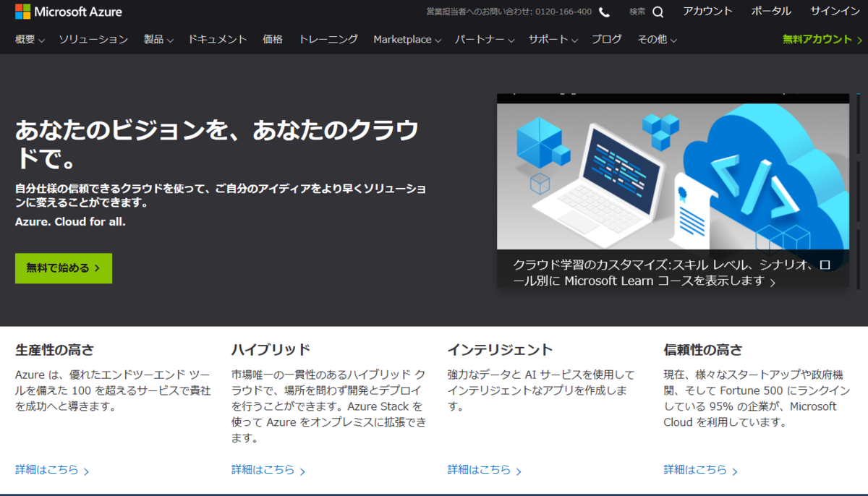
Task: Expand the ソリューション navigation dropdown
Action: tap(93, 40)
